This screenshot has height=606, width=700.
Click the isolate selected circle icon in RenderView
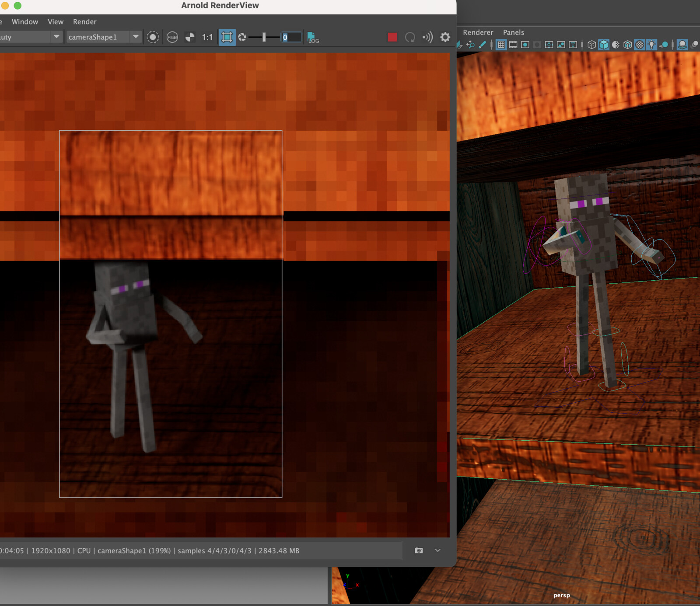point(153,37)
